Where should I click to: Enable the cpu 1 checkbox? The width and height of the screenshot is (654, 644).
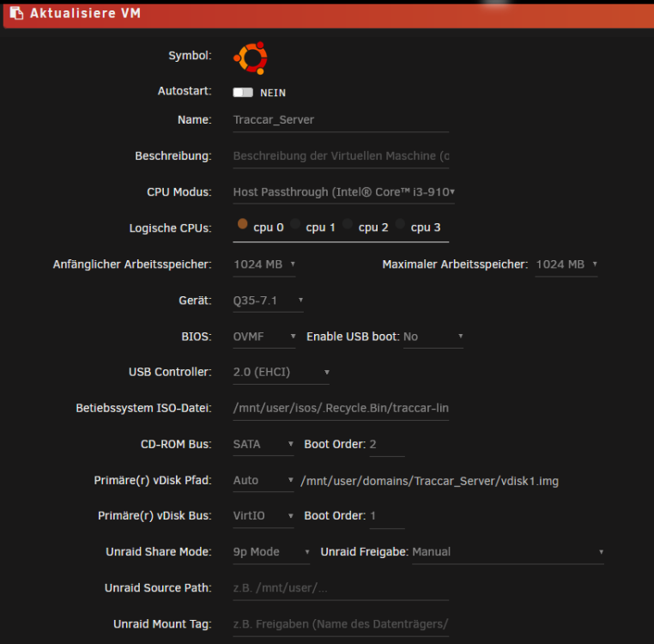click(x=295, y=224)
